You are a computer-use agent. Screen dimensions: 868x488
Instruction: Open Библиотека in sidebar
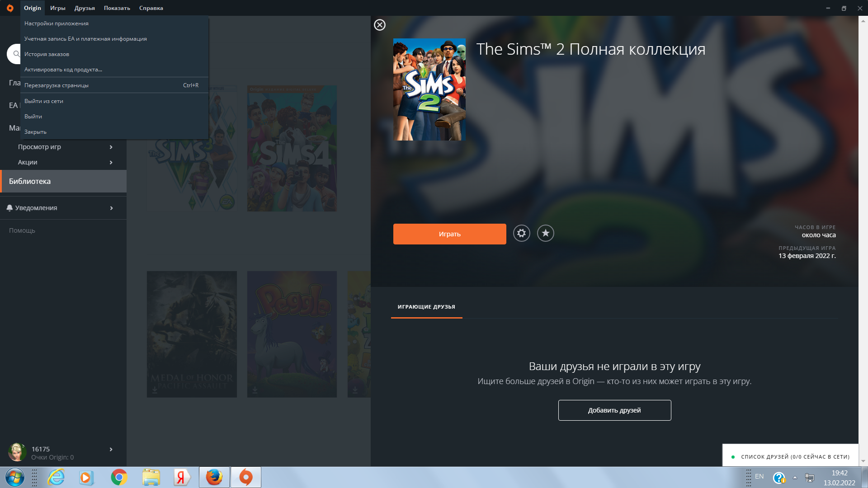(x=63, y=181)
